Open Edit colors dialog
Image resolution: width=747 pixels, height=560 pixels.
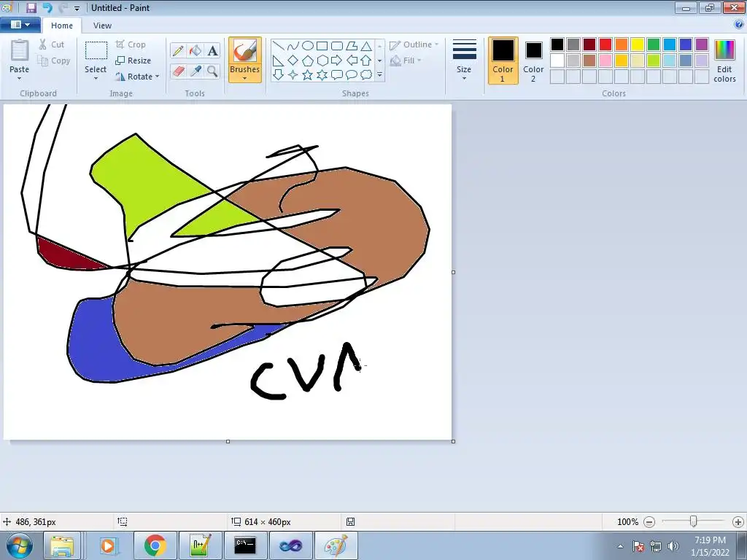pyautogui.click(x=724, y=61)
